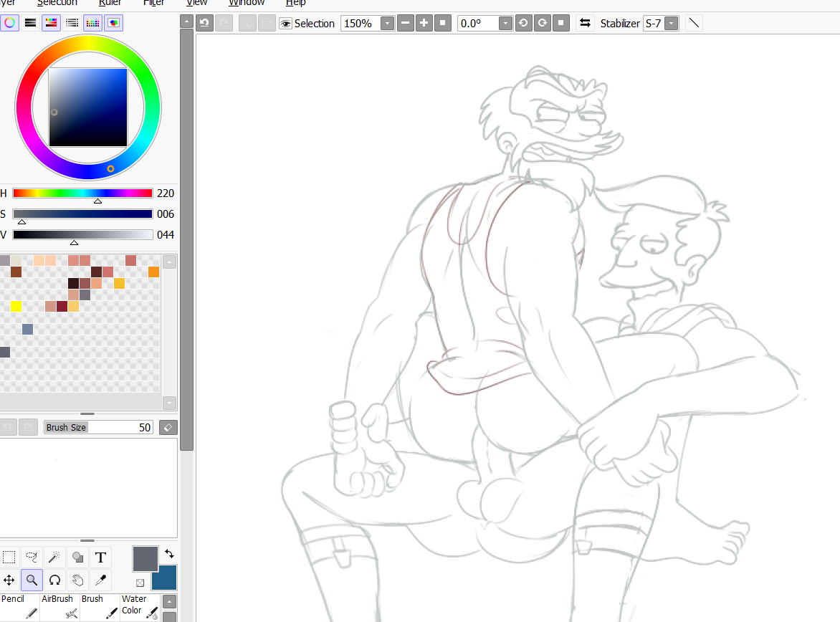The height and width of the screenshot is (622, 840).
Task: Flip the canvas view horizontally
Action: pos(586,23)
